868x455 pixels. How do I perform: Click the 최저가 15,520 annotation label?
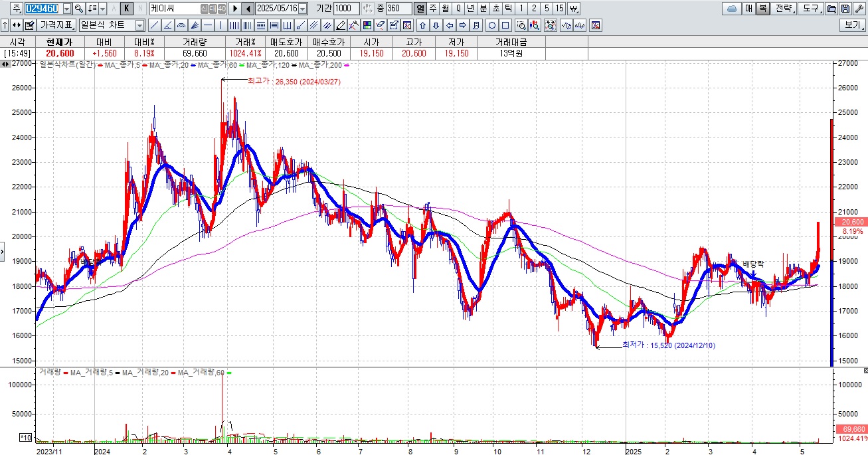click(669, 345)
